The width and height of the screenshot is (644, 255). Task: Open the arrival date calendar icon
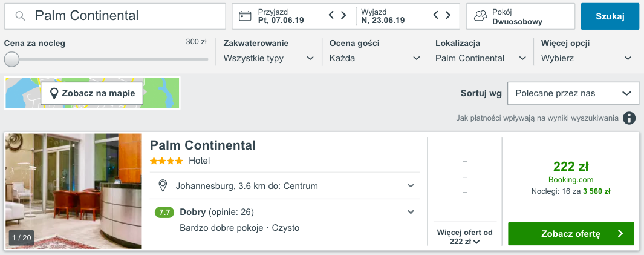click(x=245, y=16)
